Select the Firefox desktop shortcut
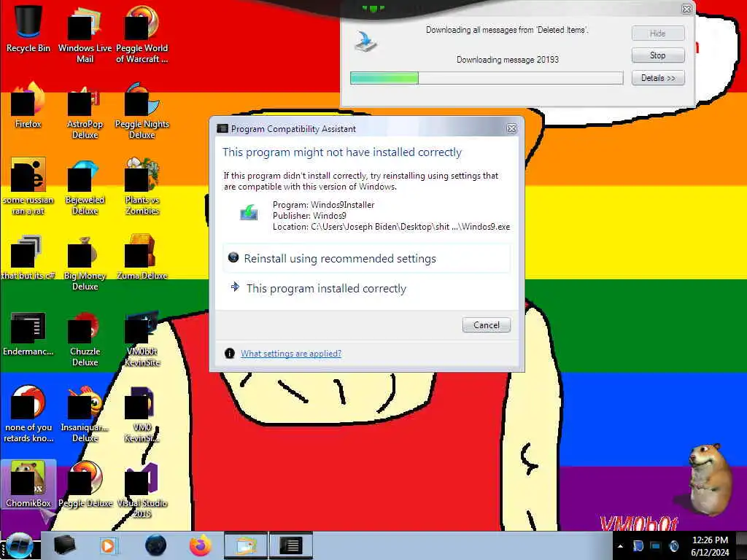 [x=28, y=105]
